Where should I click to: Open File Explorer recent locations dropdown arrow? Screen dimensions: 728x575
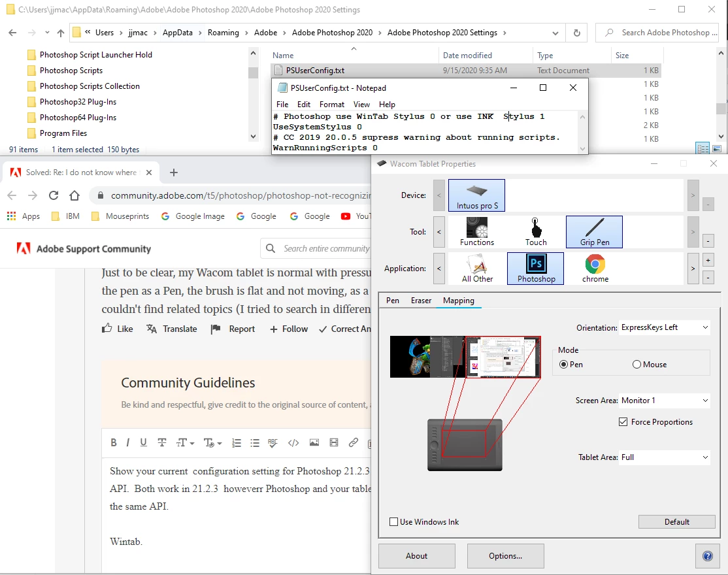coord(47,33)
